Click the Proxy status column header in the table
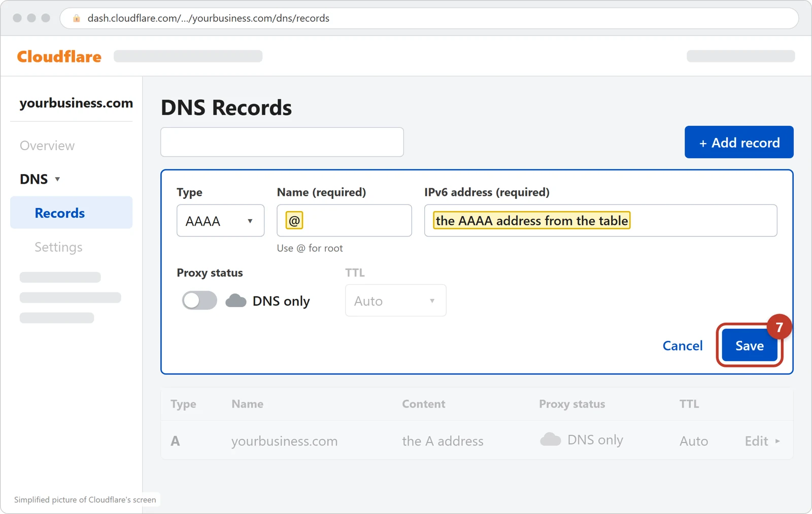Screen dimensions: 812x514 pos(572,404)
